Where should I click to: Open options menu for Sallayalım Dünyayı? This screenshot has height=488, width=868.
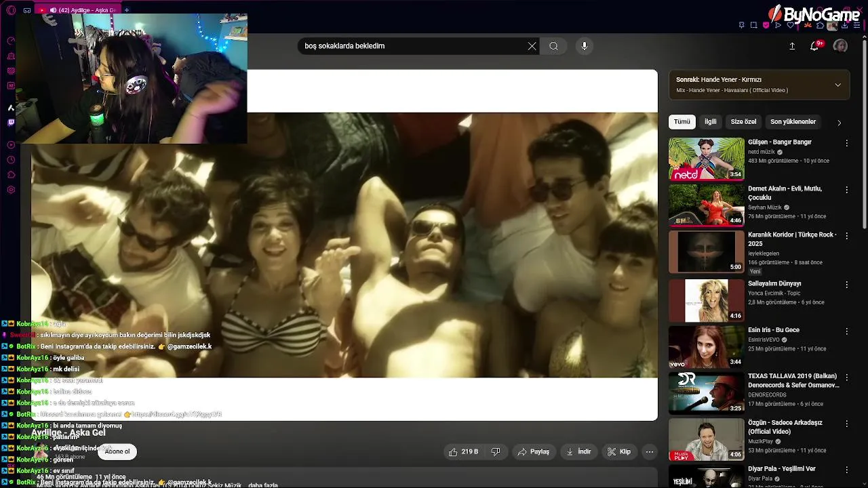(846, 285)
